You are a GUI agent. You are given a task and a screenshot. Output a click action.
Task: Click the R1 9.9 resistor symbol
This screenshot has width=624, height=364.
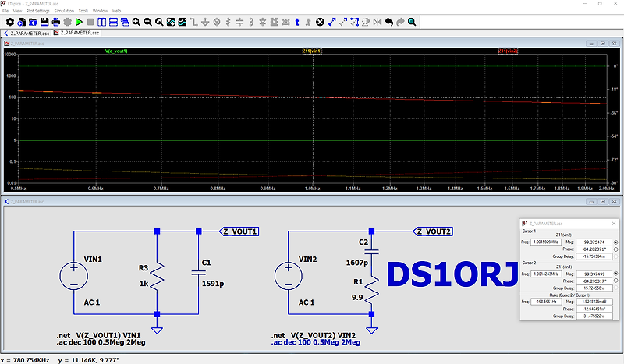pos(371,290)
